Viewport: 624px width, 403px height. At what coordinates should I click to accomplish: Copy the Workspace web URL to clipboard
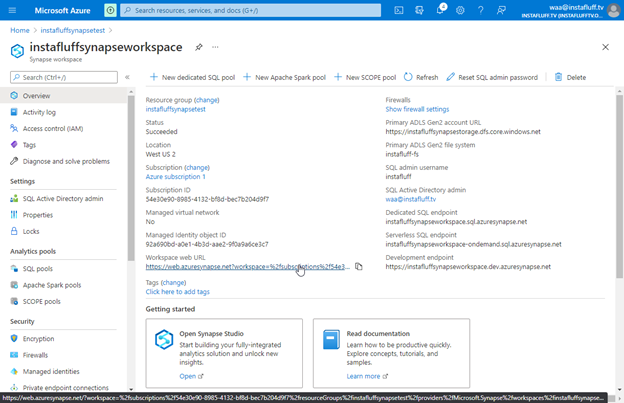tap(359, 267)
